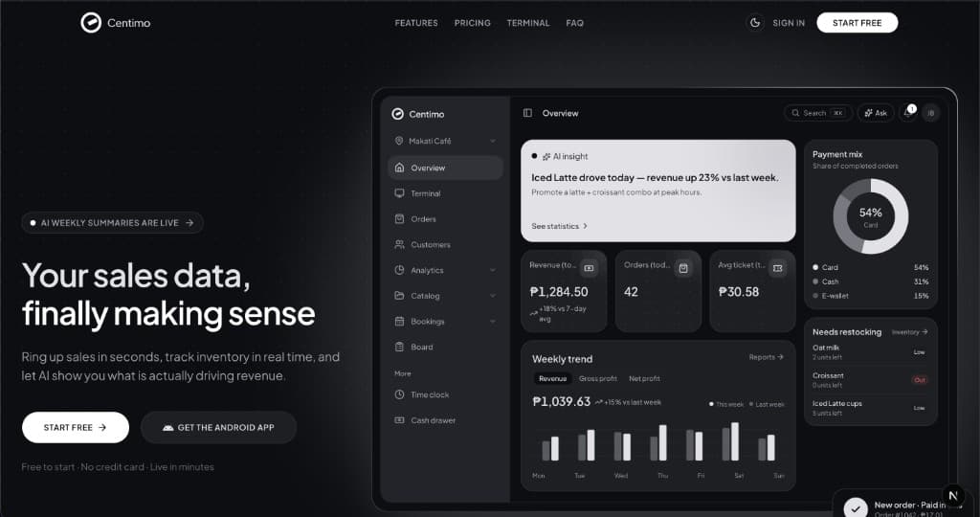Screen dimensions: 980x517
Task: Click the Oat milk restock row
Action: (x=870, y=352)
